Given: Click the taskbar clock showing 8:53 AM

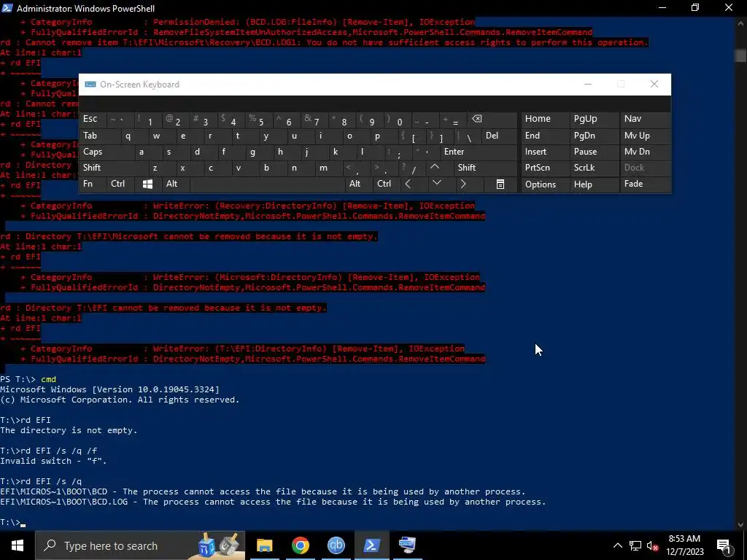Looking at the screenshot, I should point(684,545).
